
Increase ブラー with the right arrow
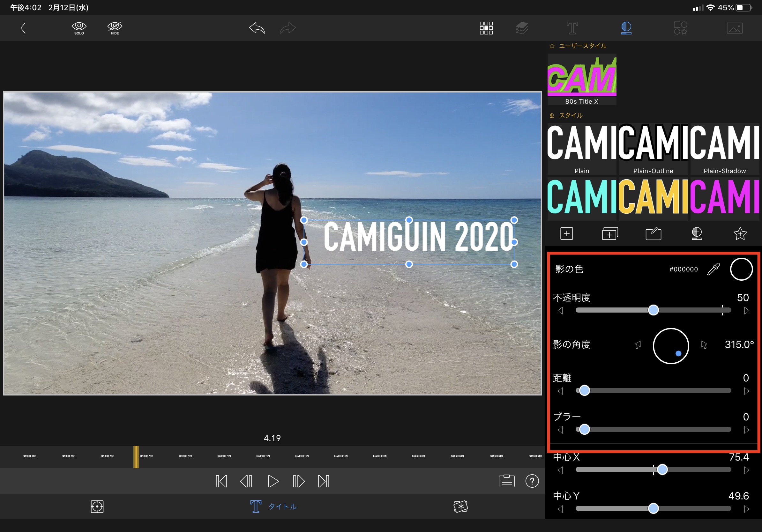746,430
